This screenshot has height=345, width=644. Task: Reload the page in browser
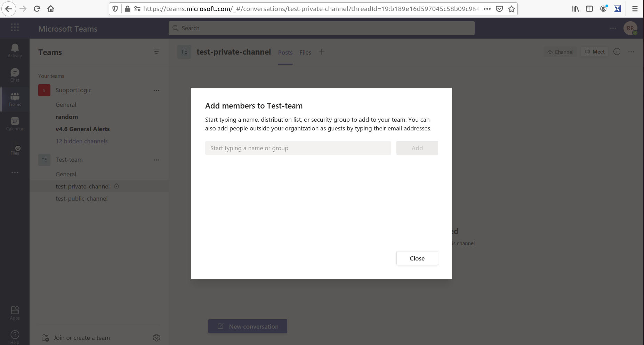[x=37, y=9]
